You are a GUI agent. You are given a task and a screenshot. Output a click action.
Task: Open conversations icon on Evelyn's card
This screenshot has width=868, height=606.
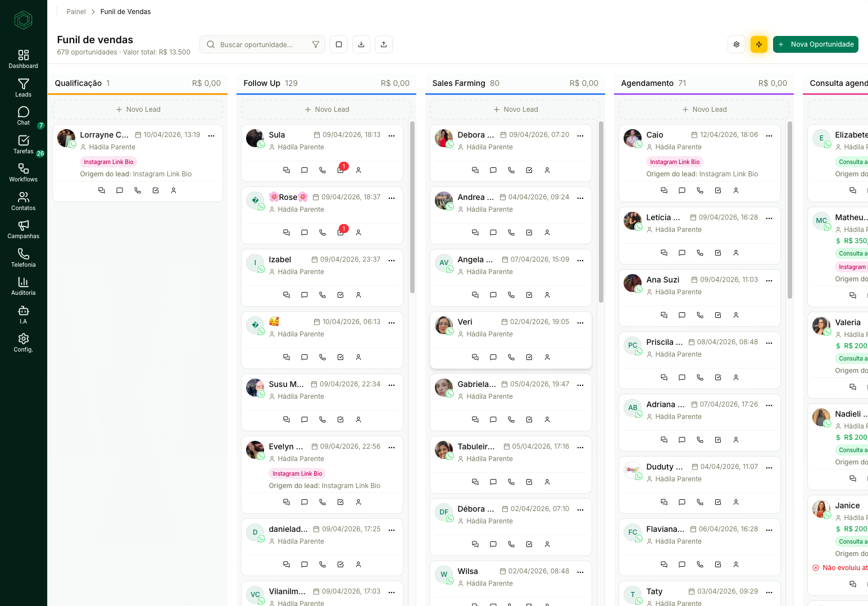coord(287,502)
